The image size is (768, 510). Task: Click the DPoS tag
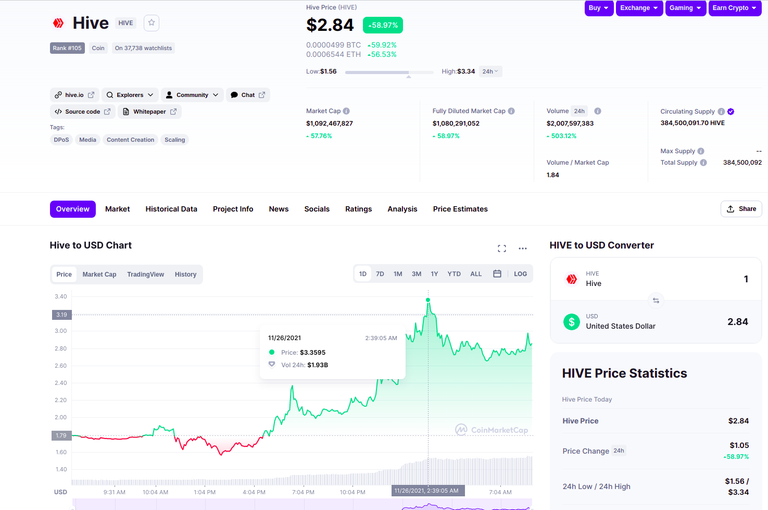click(61, 140)
